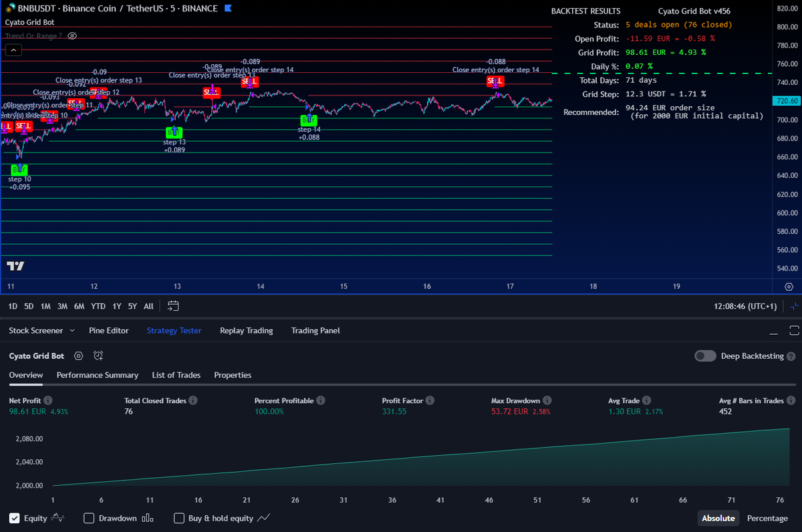Click the step 14 buy marker
This screenshot has height=532, width=802.
tap(308, 120)
